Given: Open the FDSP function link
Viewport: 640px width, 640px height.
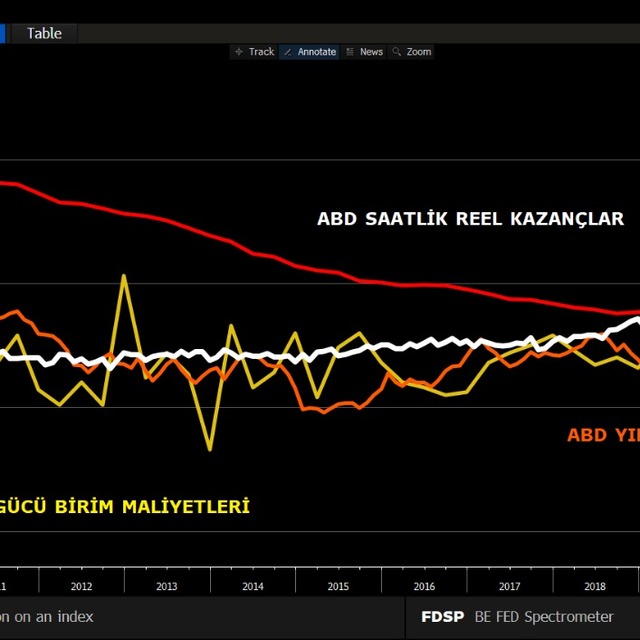Looking at the screenshot, I should click(x=442, y=617).
